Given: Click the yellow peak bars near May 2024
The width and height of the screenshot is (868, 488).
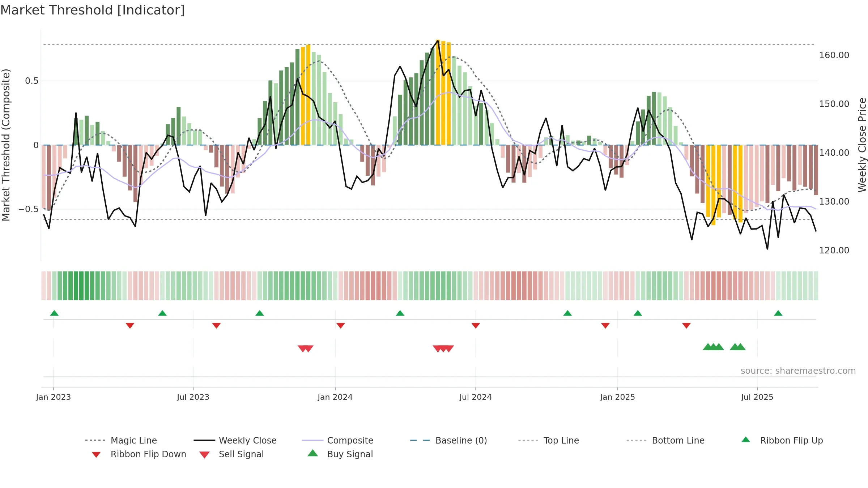Looking at the screenshot, I should point(443,93).
